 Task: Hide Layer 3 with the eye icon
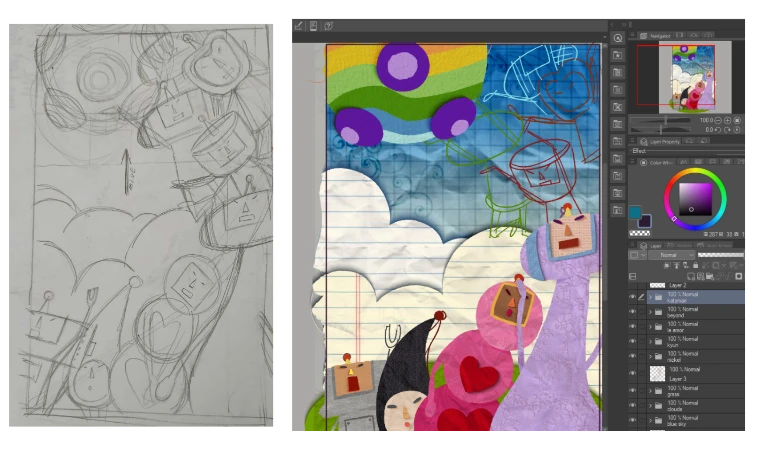pos(632,374)
